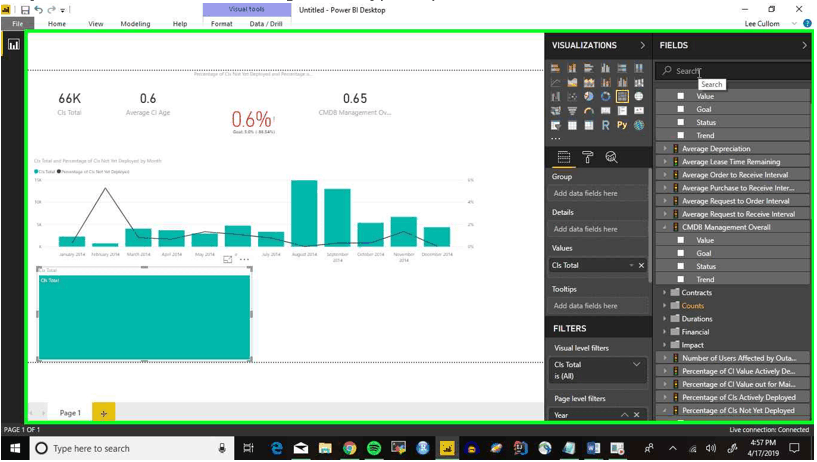Open the File menu
This screenshot has width=817, height=462.
coord(18,24)
